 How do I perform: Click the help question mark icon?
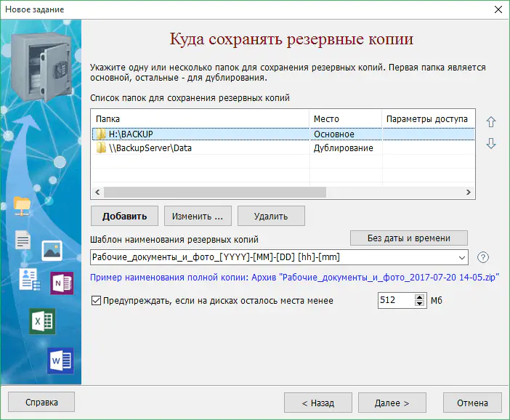[483, 257]
